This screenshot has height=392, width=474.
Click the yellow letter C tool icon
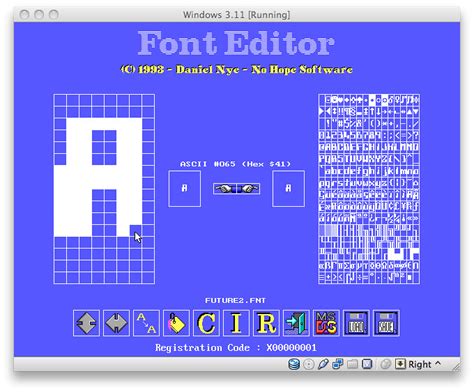tap(206, 323)
